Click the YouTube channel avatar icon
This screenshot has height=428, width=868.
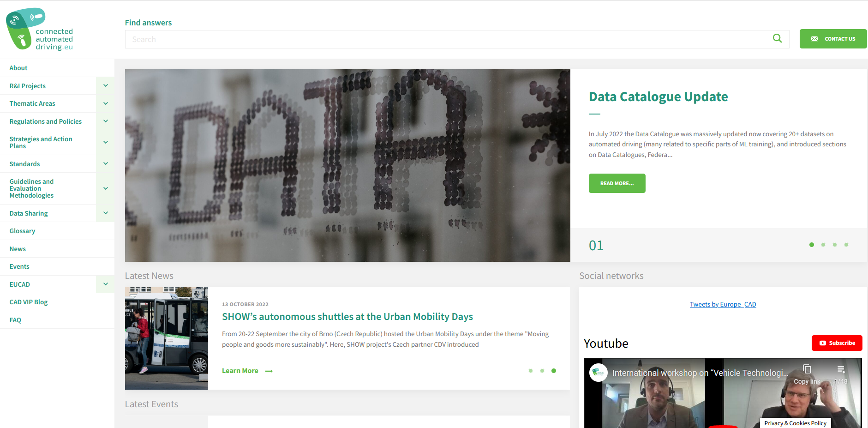(x=598, y=373)
